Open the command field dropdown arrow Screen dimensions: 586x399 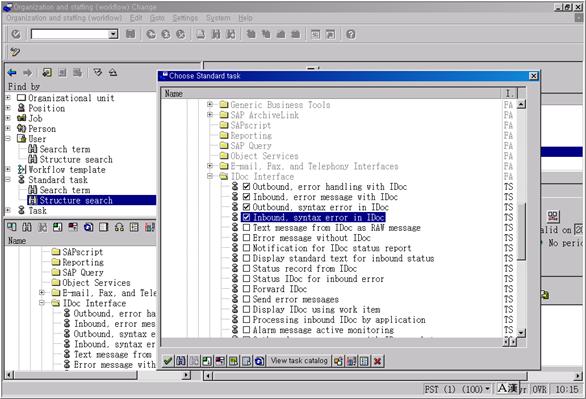point(113,34)
